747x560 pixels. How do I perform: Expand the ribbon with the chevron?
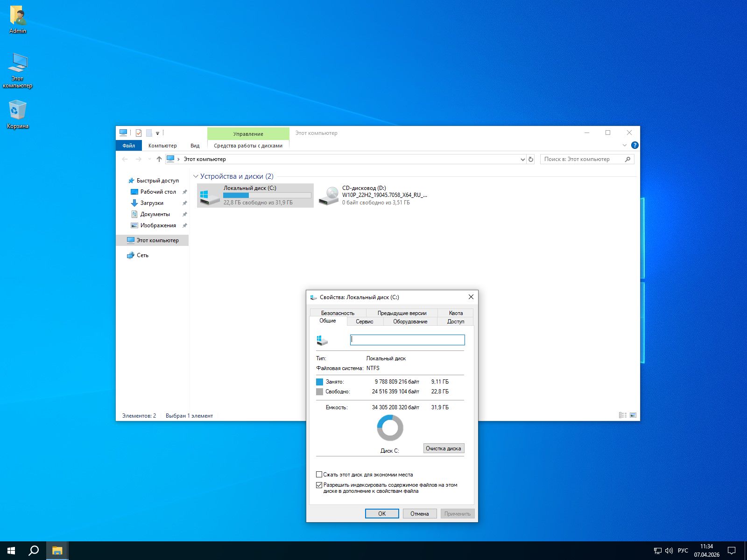pos(624,145)
